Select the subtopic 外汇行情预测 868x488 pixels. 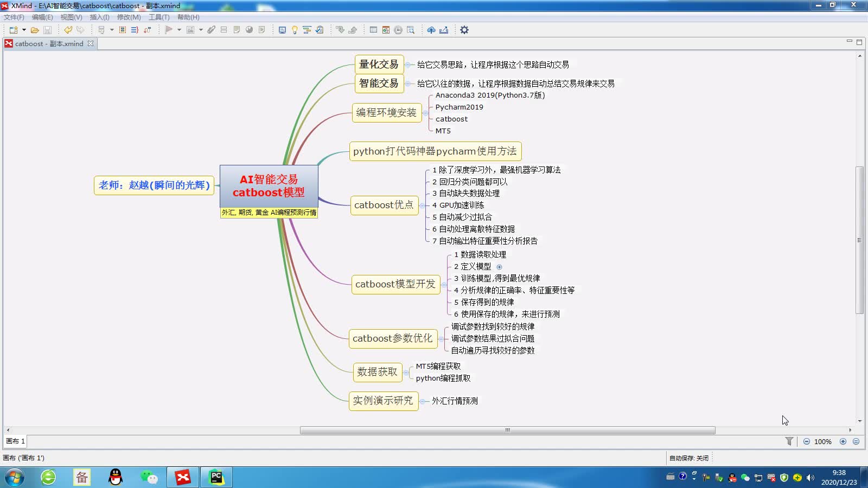(455, 401)
